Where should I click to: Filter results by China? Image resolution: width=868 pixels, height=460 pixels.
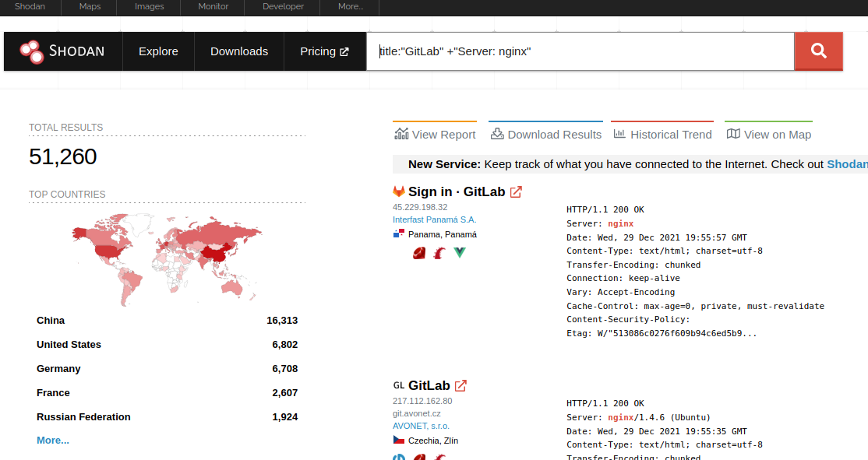pyautogui.click(x=51, y=320)
